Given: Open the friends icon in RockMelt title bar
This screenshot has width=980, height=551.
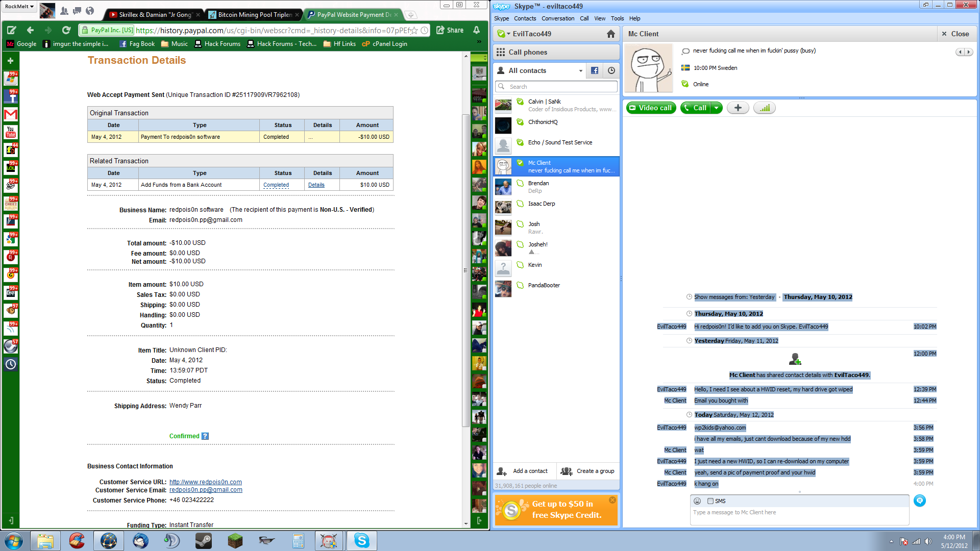Looking at the screenshot, I should coord(64,11).
